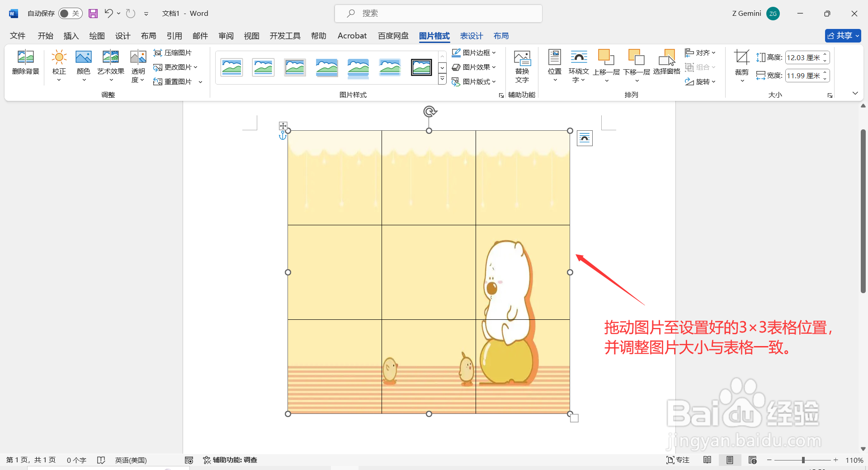Screen dimensions: 868x470
Task: Click the Save icon in title bar
Action: click(x=93, y=14)
